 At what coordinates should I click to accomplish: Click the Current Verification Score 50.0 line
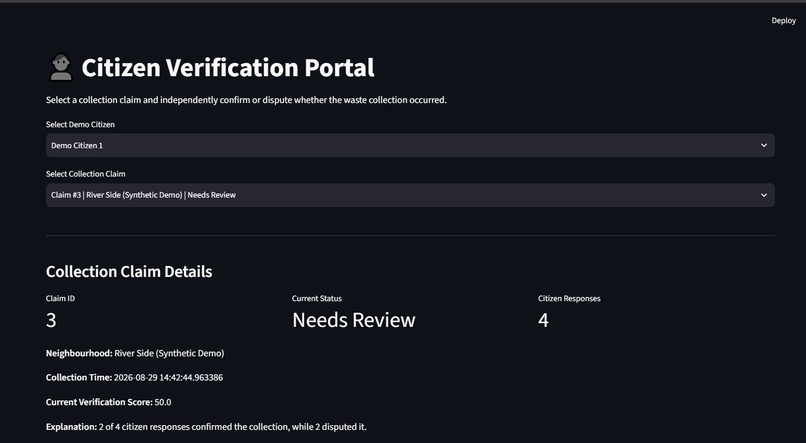click(x=108, y=402)
